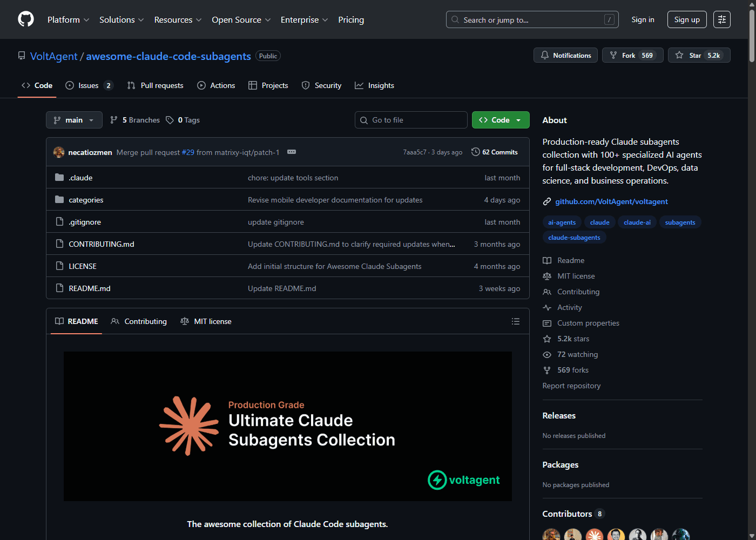This screenshot has height=540, width=756.
Task: Click the claude-subagents topic tag
Action: click(574, 238)
